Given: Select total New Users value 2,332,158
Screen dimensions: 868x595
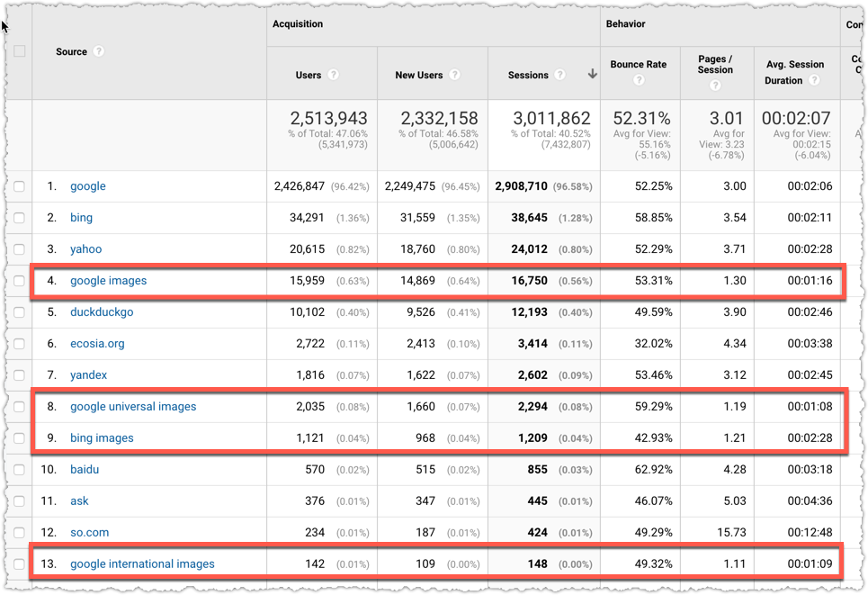Looking at the screenshot, I should [440, 118].
